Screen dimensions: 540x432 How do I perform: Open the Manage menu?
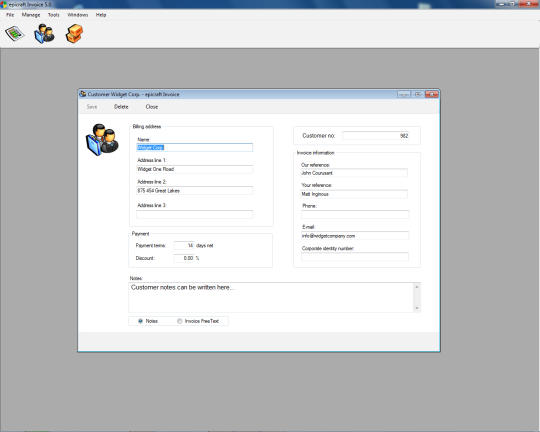(31, 15)
